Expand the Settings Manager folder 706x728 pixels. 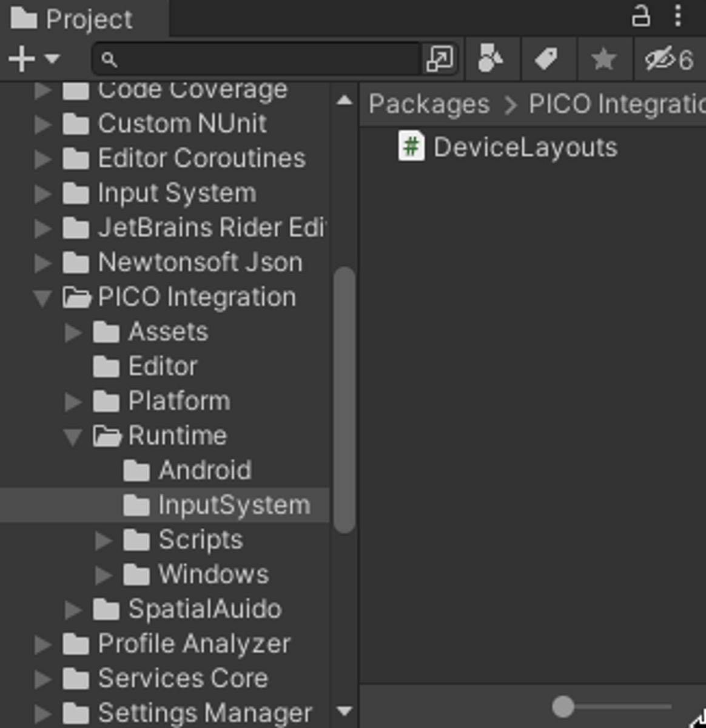click(42, 713)
